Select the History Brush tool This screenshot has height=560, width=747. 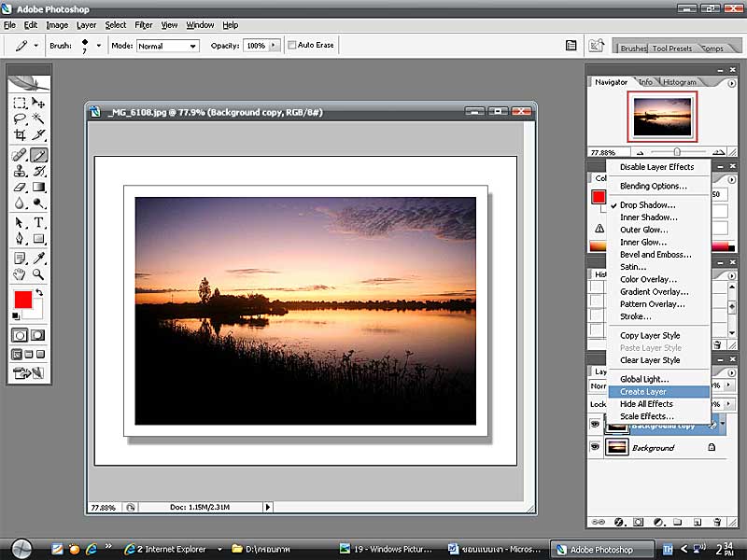pos(38,171)
